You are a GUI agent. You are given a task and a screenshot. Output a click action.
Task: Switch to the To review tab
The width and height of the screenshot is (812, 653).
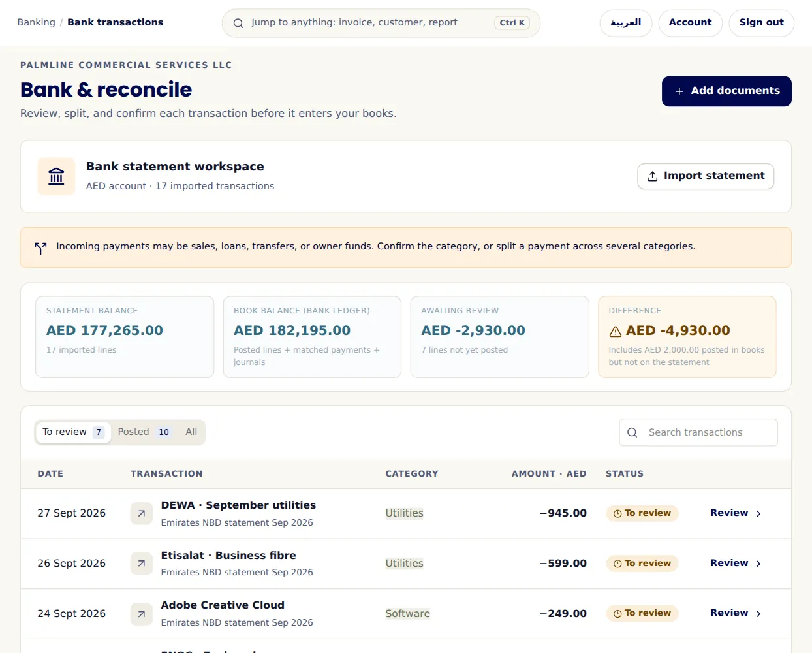pyautogui.click(x=73, y=432)
